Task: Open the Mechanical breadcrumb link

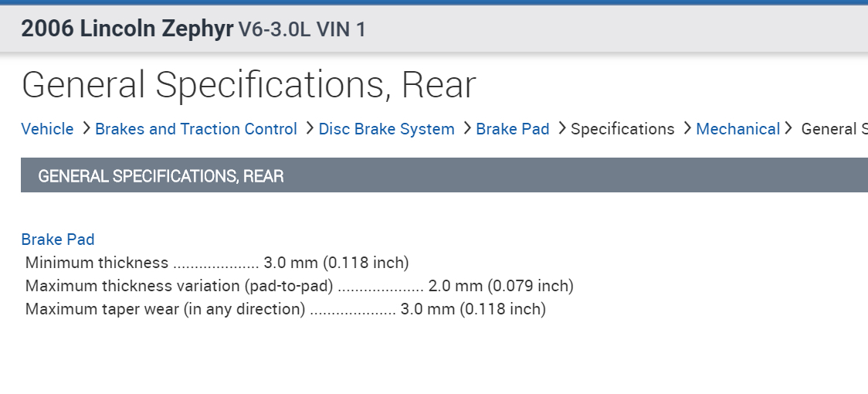Action: [x=737, y=129]
